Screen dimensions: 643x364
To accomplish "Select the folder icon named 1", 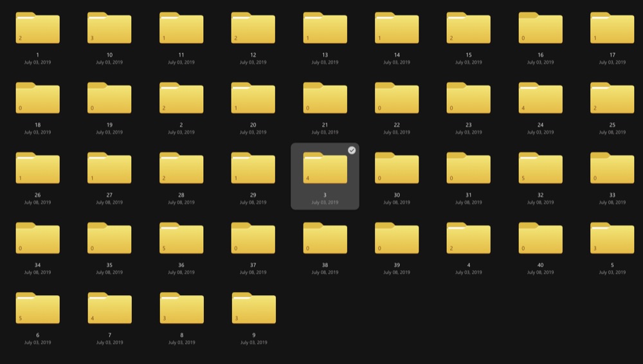I will tap(38, 28).
